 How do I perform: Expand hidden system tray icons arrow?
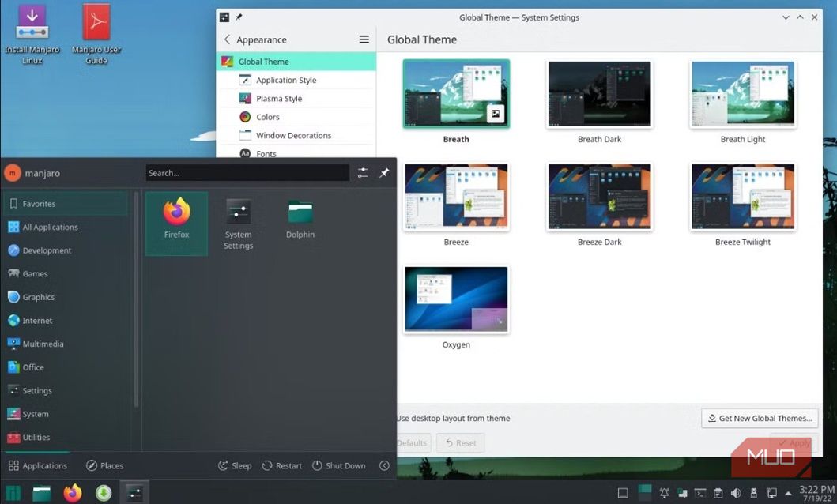click(788, 493)
